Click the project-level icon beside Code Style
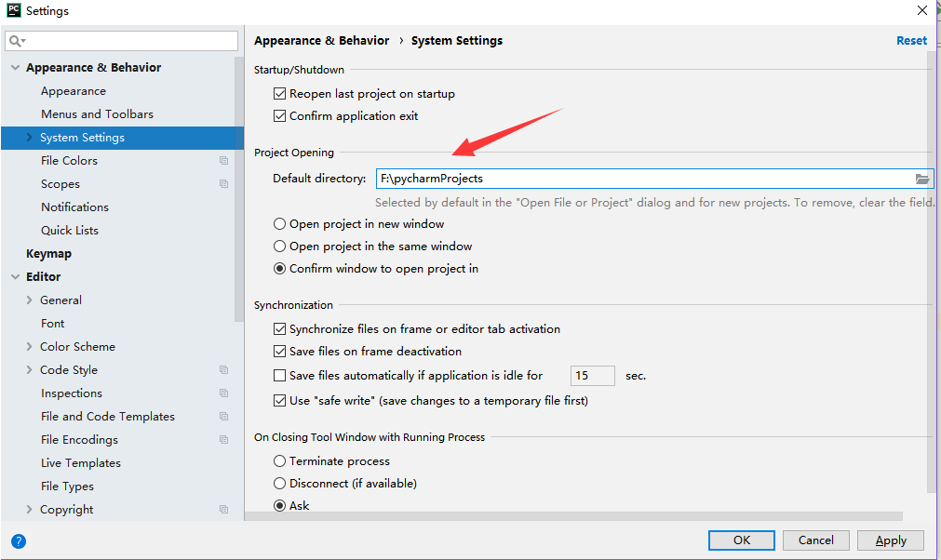 coord(223,370)
